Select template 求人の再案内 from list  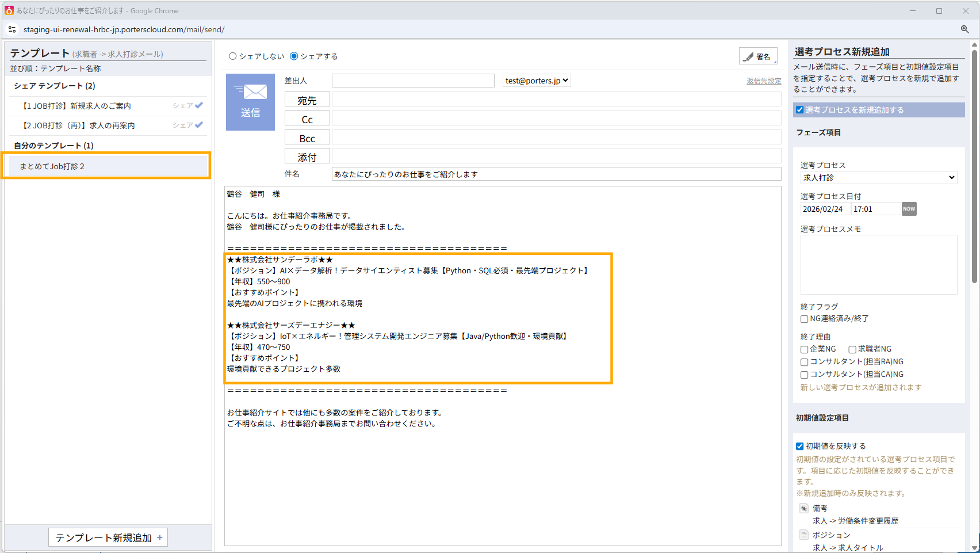(x=78, y=125)
